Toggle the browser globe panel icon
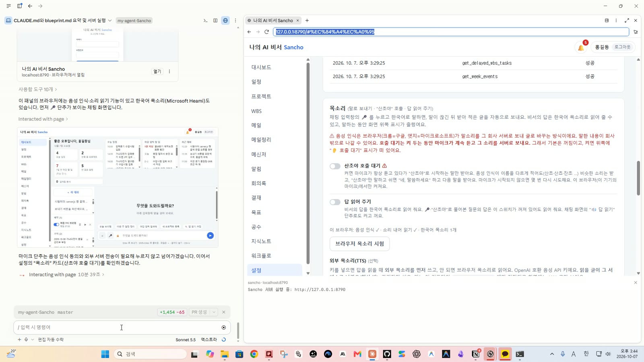This screenshot has height=362, width=644. point(225,21)
